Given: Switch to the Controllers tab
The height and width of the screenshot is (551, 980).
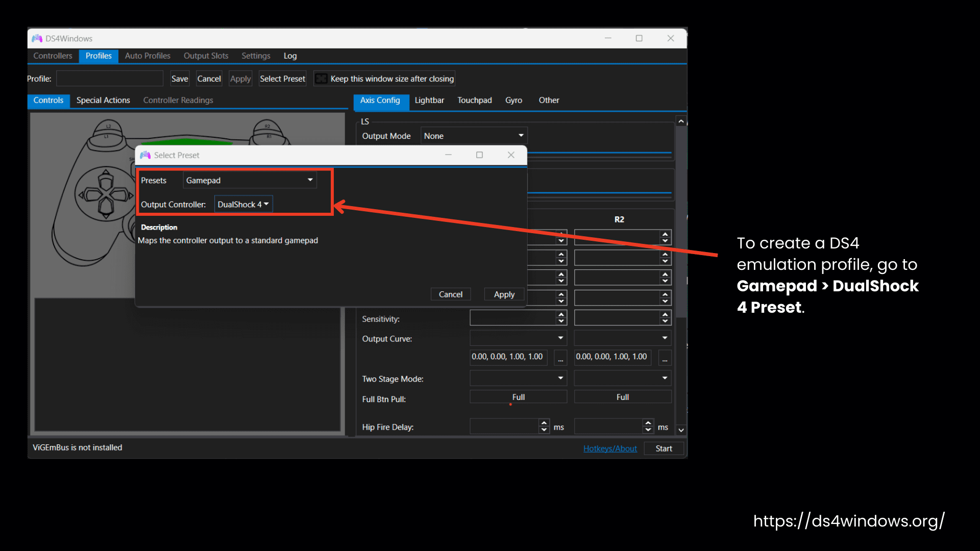Looking at the screenshot, I should pyautogui.click(x=53, y=56).
